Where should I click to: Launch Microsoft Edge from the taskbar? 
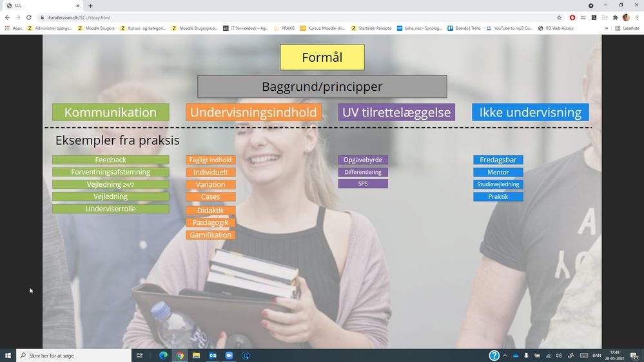pos(163,356)
